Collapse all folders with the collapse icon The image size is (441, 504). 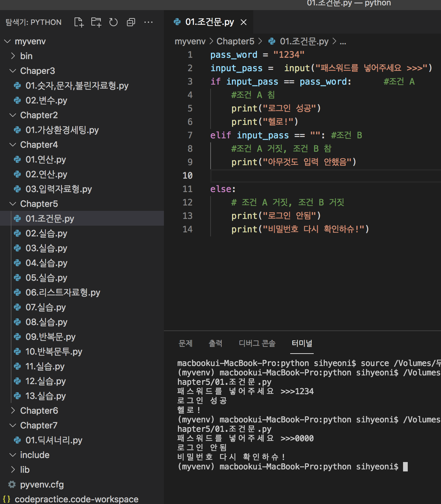coord(131,22)
